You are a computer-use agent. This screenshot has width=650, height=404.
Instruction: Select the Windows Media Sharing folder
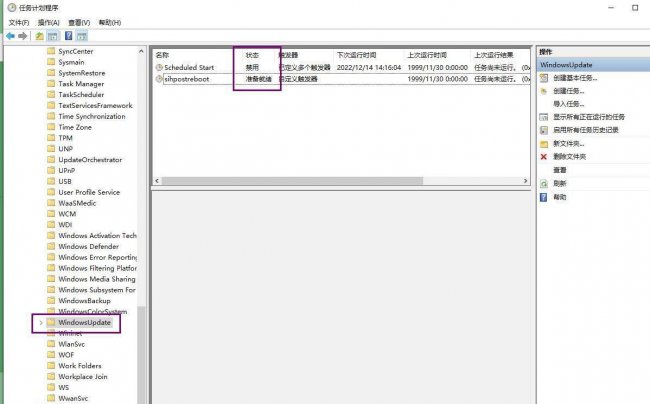coord(97,279)
